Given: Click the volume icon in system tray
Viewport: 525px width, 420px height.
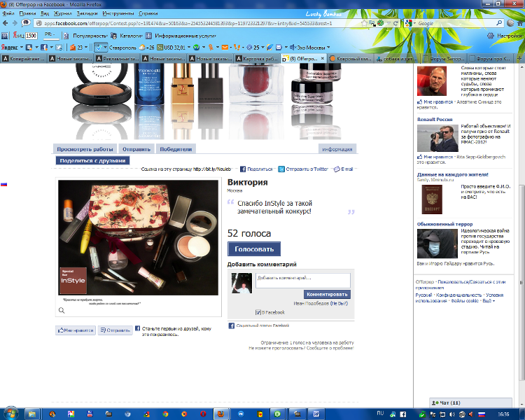Looking at the screenshot, I should click(x=452, y=414).
